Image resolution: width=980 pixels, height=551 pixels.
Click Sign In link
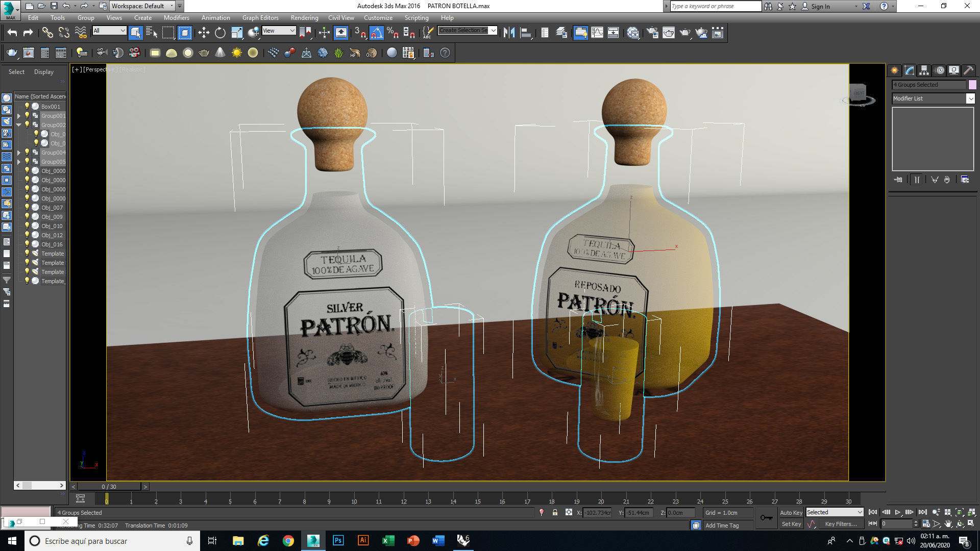pos(820,6)
